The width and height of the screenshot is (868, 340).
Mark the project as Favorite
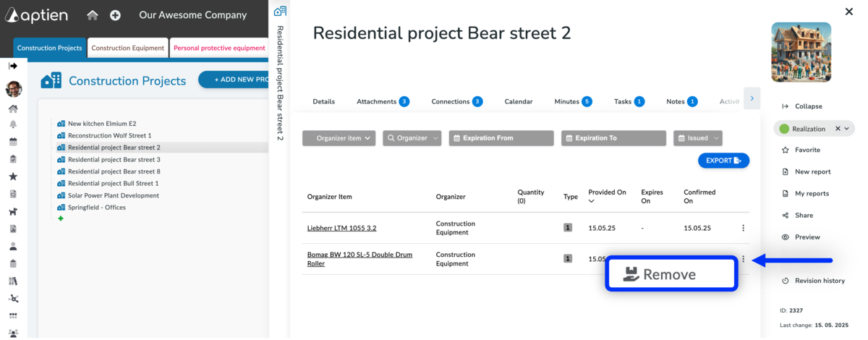point(807,150)
